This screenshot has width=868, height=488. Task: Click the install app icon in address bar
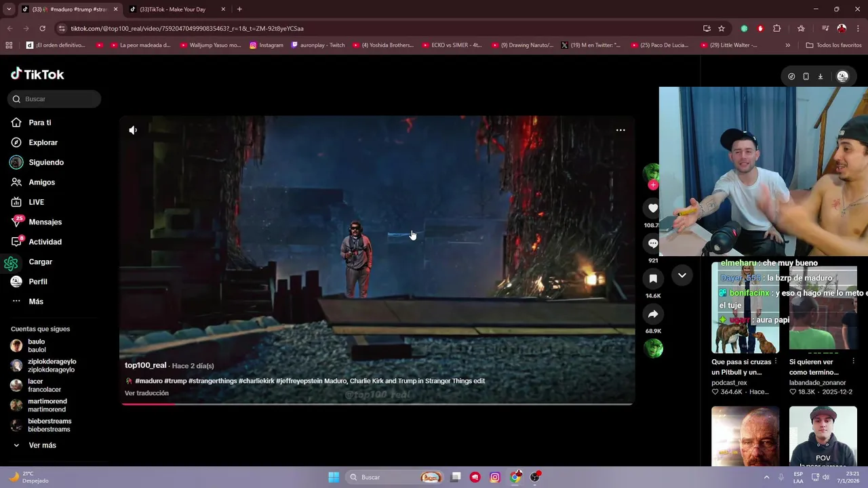tap(707, 28)
